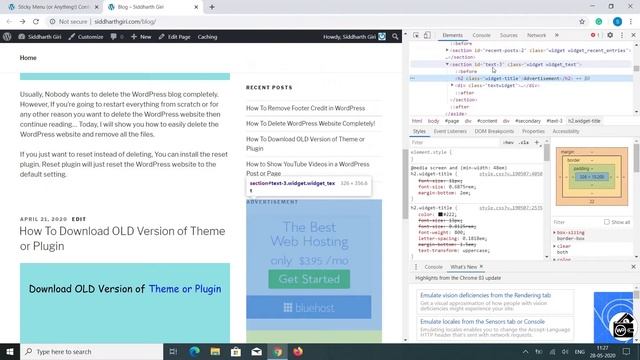Open Customize in the WordPress admin bar
Screen dimensions: 640x360
pyautogui.click(x=86, y=37)
